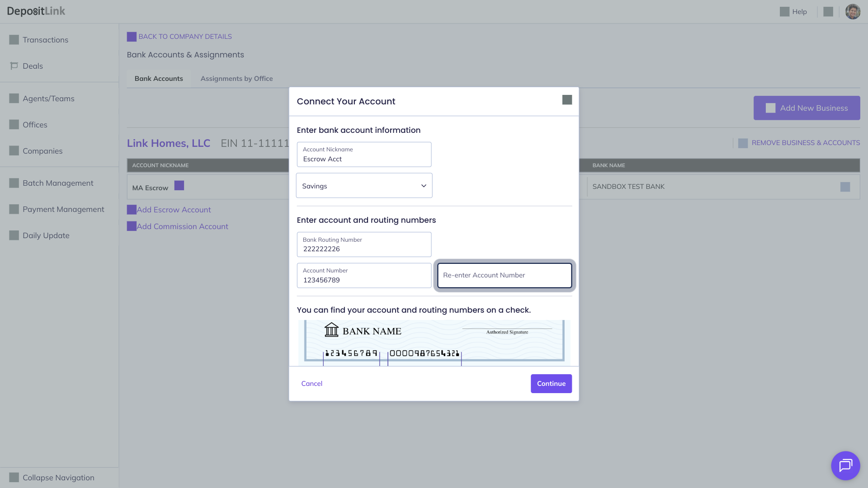This screenshot has width=868, height=488.
Task: Select the Bank Accounts tab
Action: click(159, 79)
